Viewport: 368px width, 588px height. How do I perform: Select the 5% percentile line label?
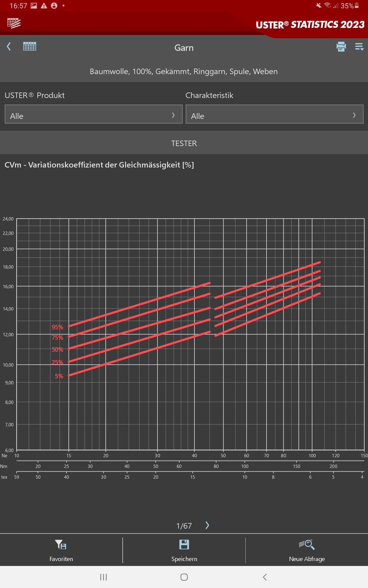(x=59, y=376)
